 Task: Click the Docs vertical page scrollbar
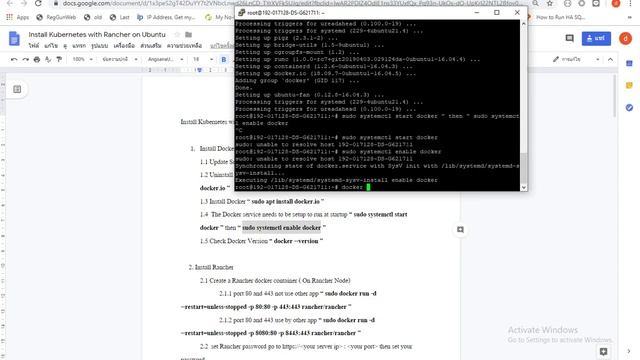tap(615, 96)
